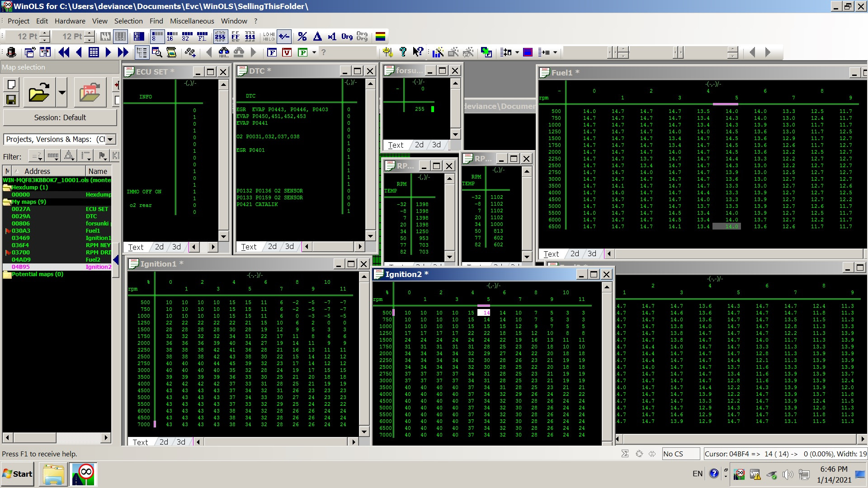Select the Ignition1 map in the tree
The height and width of the screenshot is (488, 868).
pyautogui.click(x=98, y=238)
